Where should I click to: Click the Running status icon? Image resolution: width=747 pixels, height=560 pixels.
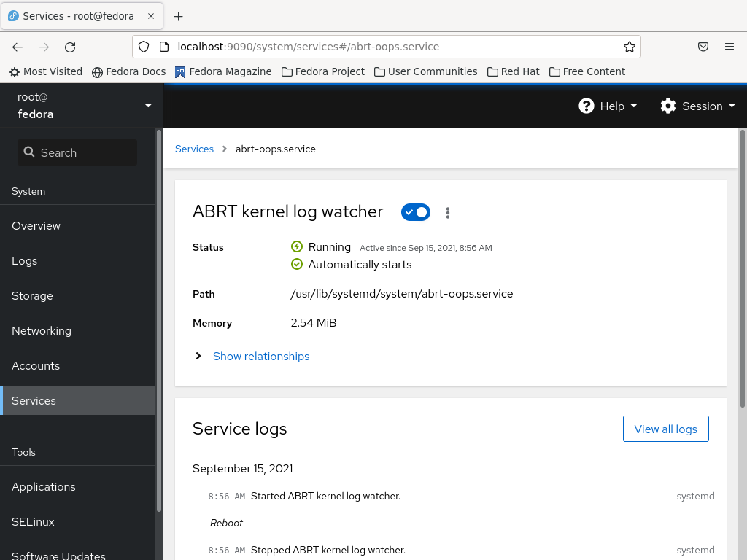(297, 246)
